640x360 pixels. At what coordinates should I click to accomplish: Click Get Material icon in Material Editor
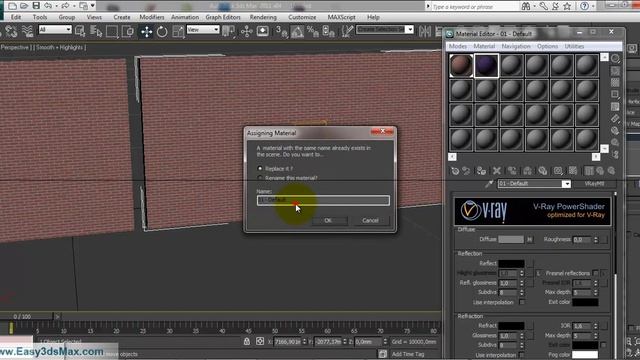[x=455, y=171]
